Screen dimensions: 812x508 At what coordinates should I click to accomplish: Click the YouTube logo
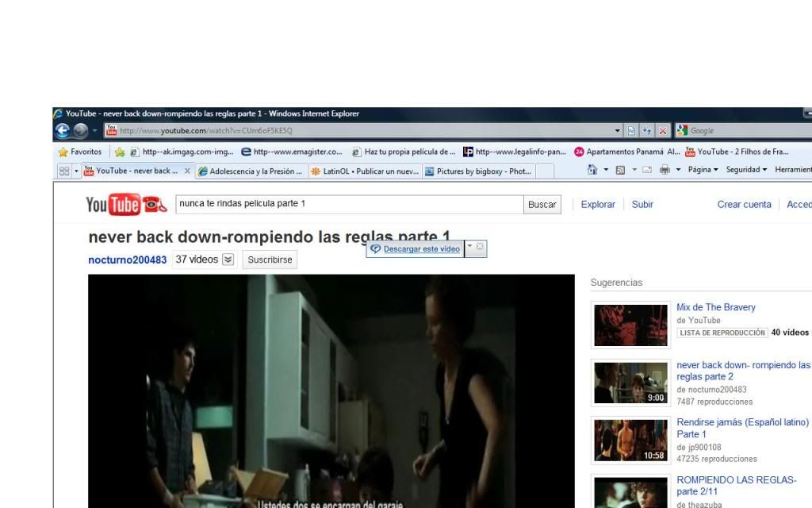pos(126,204)
